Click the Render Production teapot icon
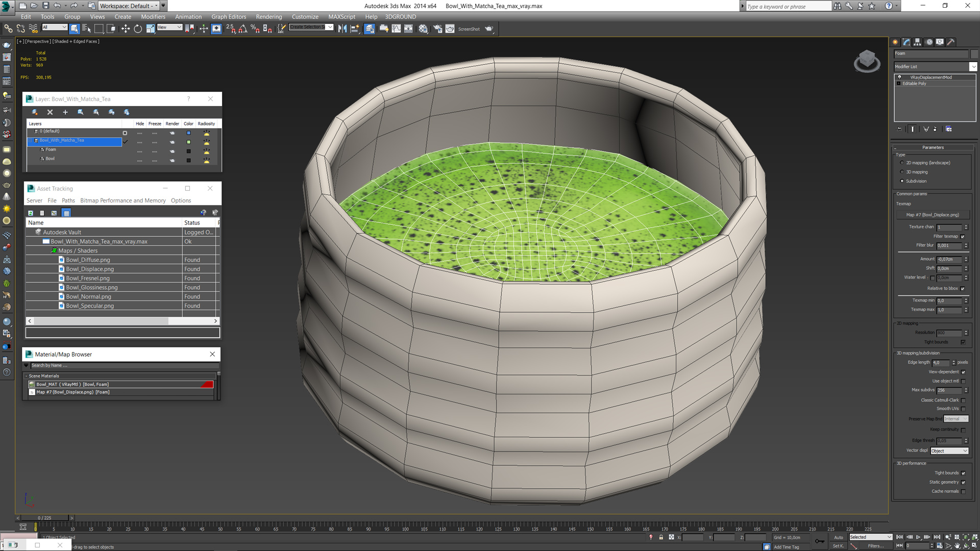Screen dimensions: 980x551 (489, 29)
